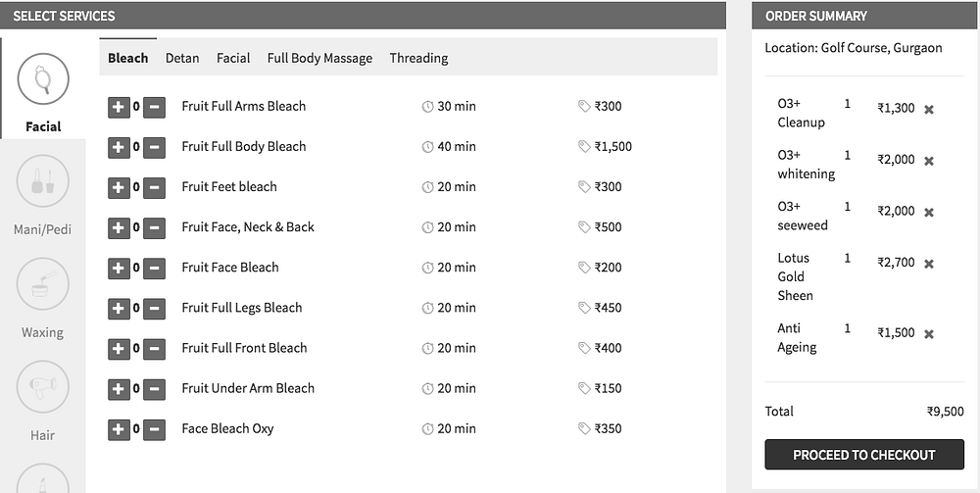Open the Full Body Massage tab
This screenshot has width=980, height=493.
click(x=319, y=58)
